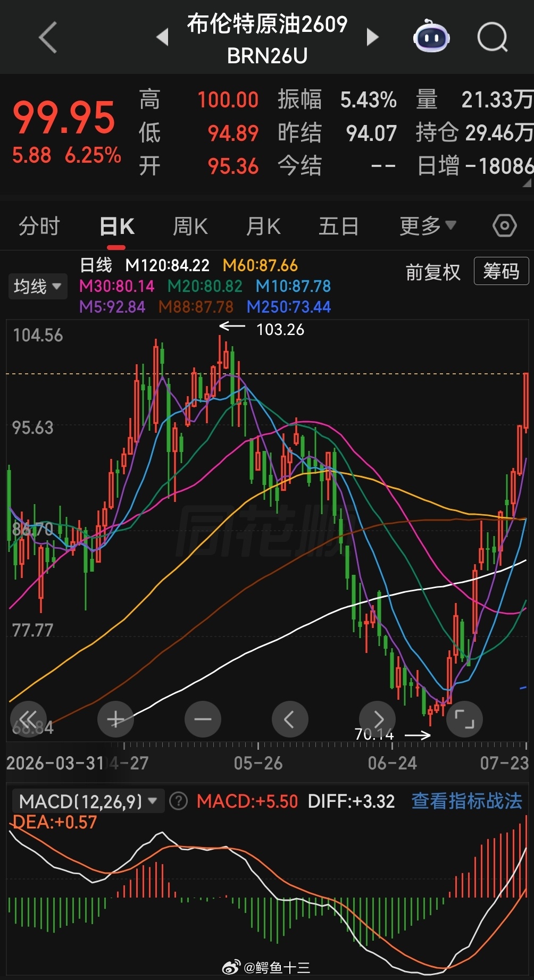Tap the DEA:+0.57 value
The height and width of the screenshot is (980, 534).
pos(55,822)
